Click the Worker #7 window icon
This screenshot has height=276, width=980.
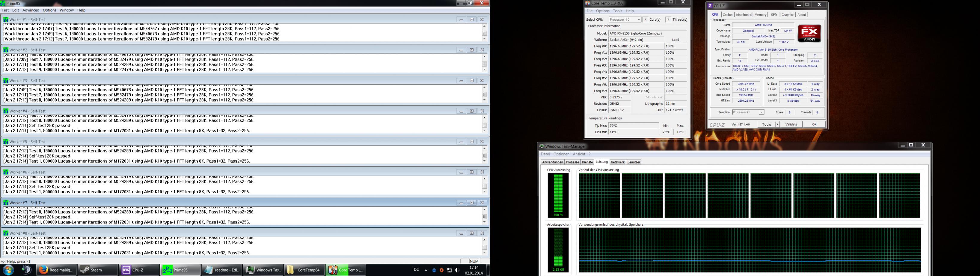pos(6,202)
